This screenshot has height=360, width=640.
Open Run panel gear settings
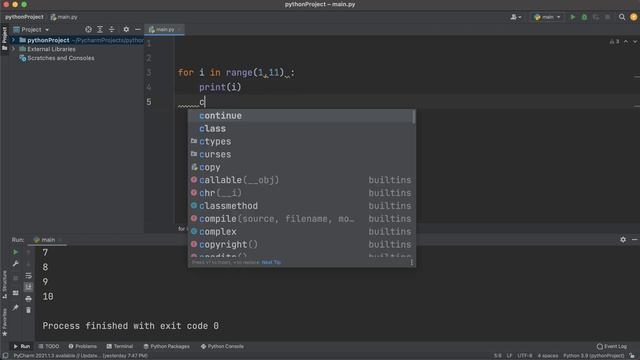point(623,240)
